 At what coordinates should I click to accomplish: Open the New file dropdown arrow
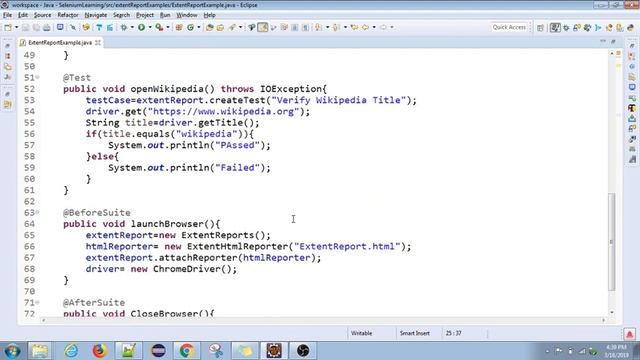[16, 27]
